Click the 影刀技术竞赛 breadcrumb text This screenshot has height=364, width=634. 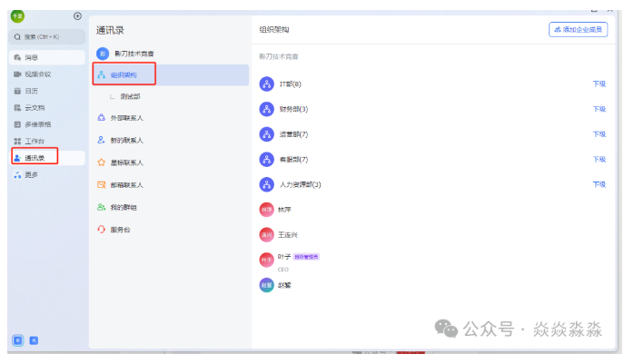click(x=279, y=57)
